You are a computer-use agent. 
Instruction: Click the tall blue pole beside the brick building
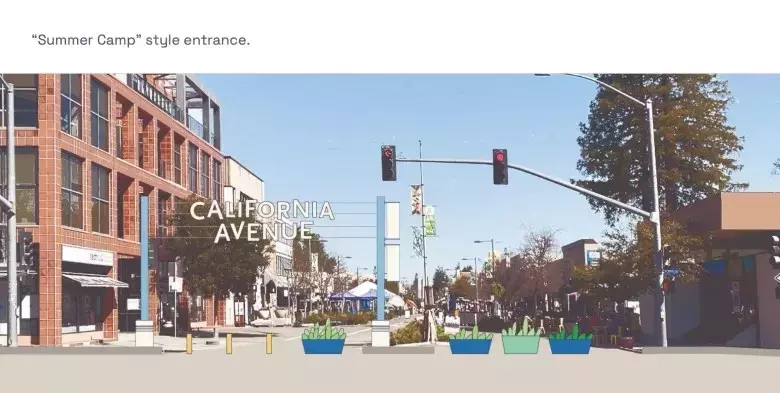point(144,258)
